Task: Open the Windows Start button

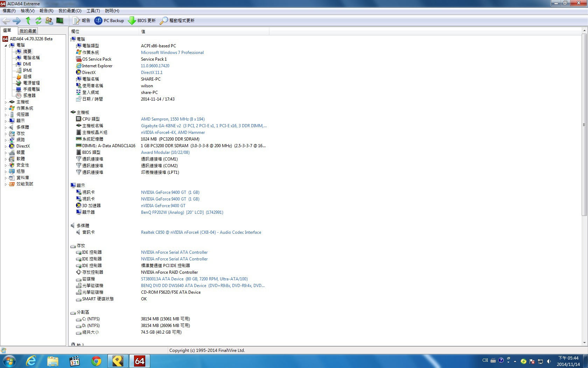Action: point(9,361)
